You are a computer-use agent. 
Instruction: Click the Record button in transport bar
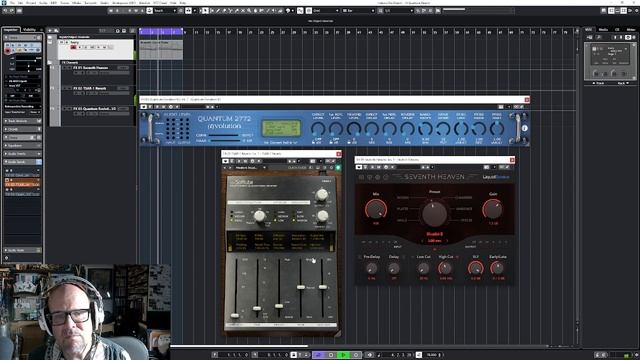pos(356,355)
